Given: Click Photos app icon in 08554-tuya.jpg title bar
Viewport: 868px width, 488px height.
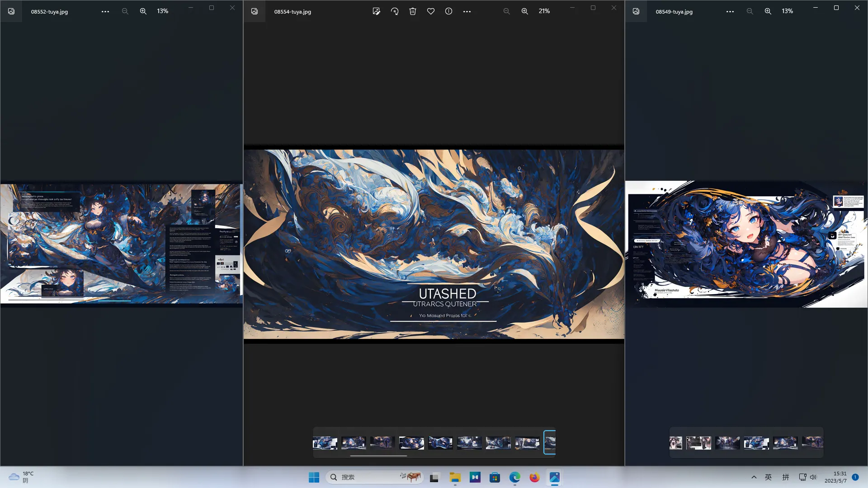Looking at the screenshot, I should point(255,11).
